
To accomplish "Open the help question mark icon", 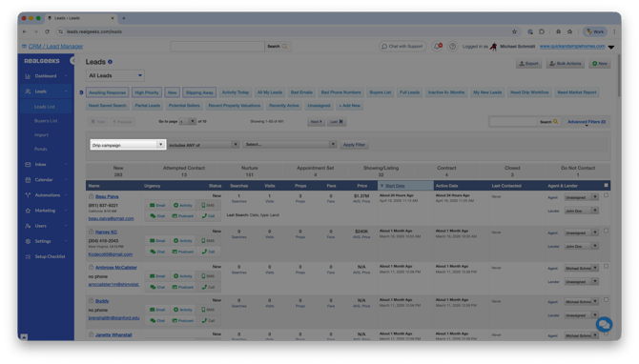I will (452, 47).
